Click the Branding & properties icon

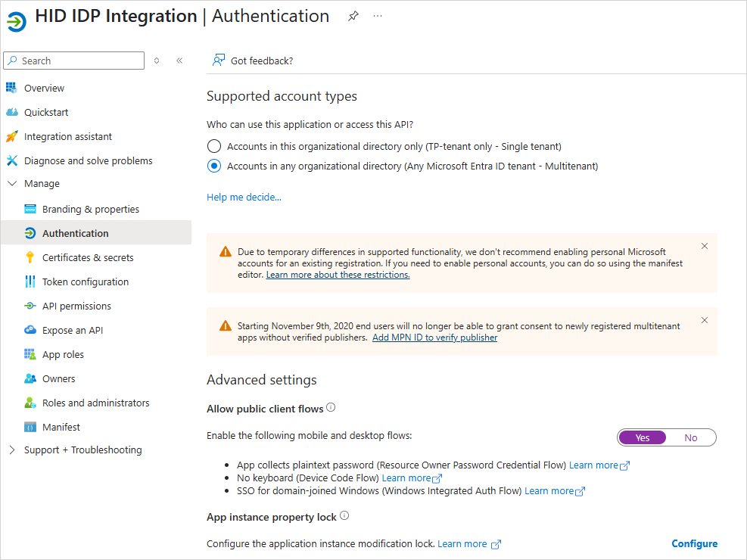pos(30,209)
